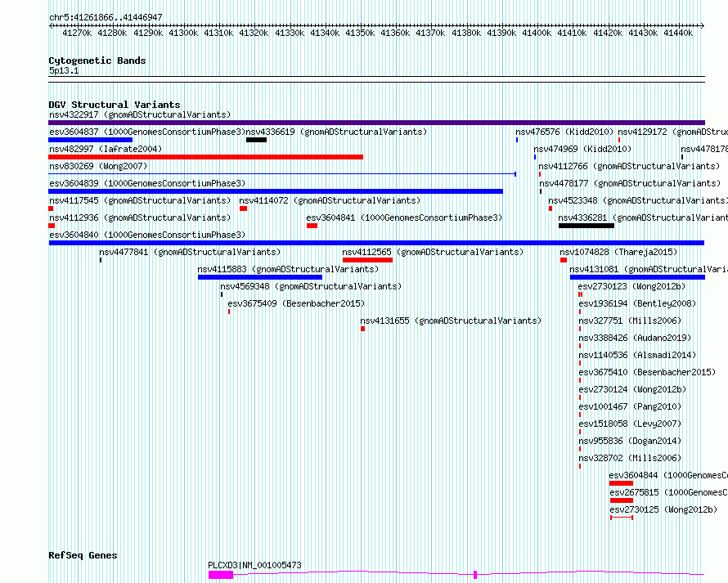Open nsv4131081 variant label

coord(649,269)
